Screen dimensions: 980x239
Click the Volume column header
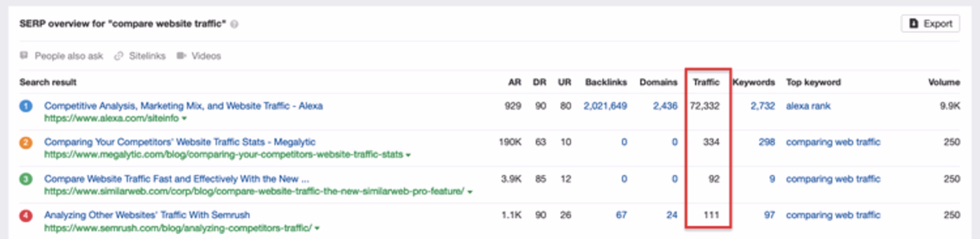click(944, 82)
